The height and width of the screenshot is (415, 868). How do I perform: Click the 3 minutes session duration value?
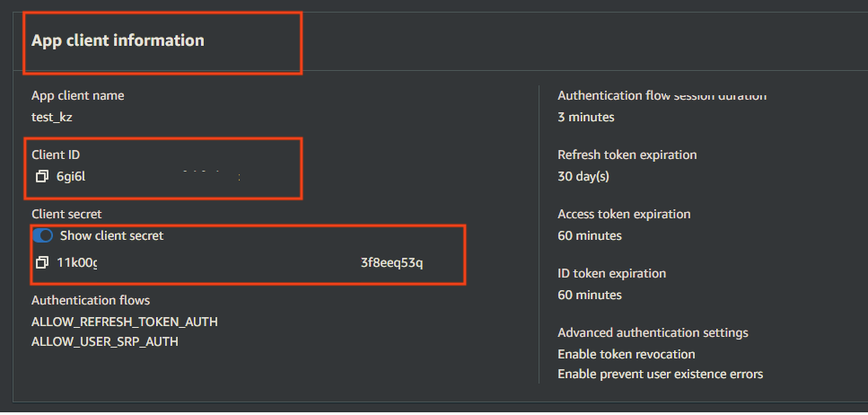click(586, 117)
